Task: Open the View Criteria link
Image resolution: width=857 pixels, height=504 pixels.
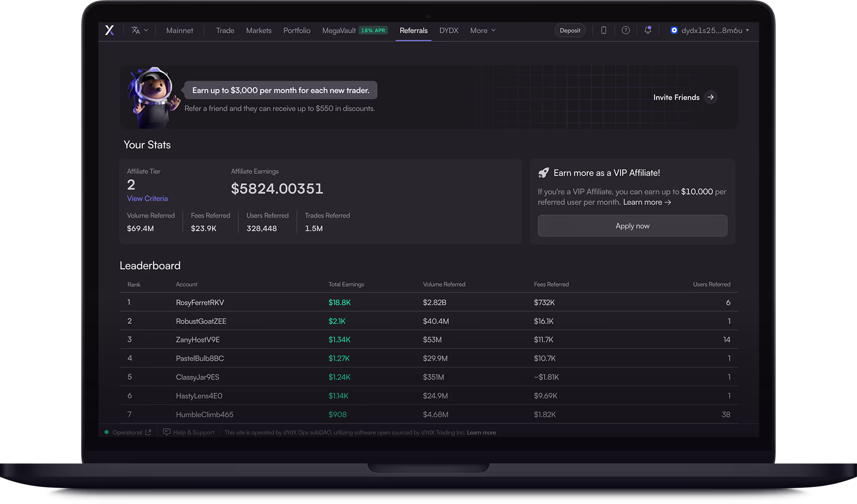Action: click(147, 199)
